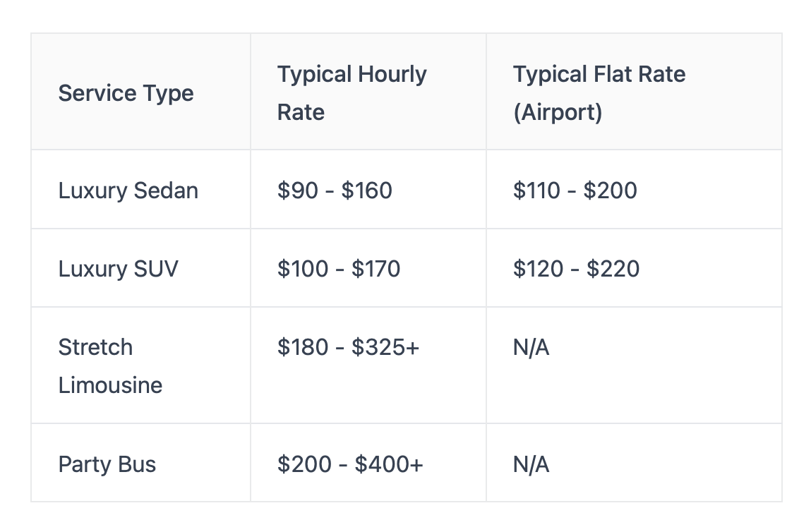811x532 pixels.
Task: Click the $325+ upper price value
Action: pos(385,347)
